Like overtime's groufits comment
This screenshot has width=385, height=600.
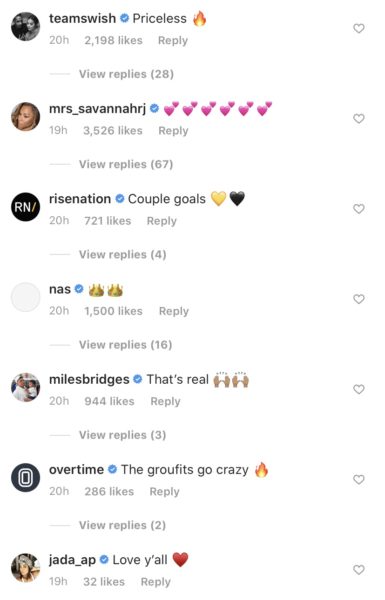[x=359, y=479]
